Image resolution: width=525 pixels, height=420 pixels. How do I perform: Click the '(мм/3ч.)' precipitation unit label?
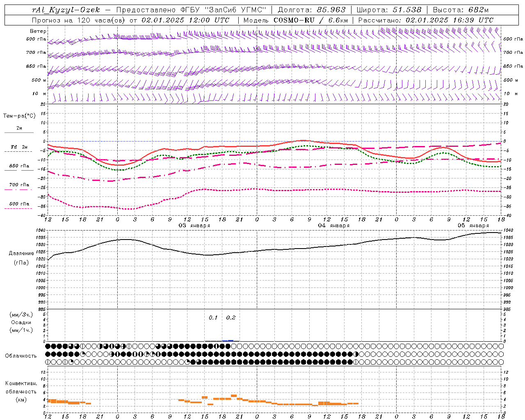coord(21,315)
